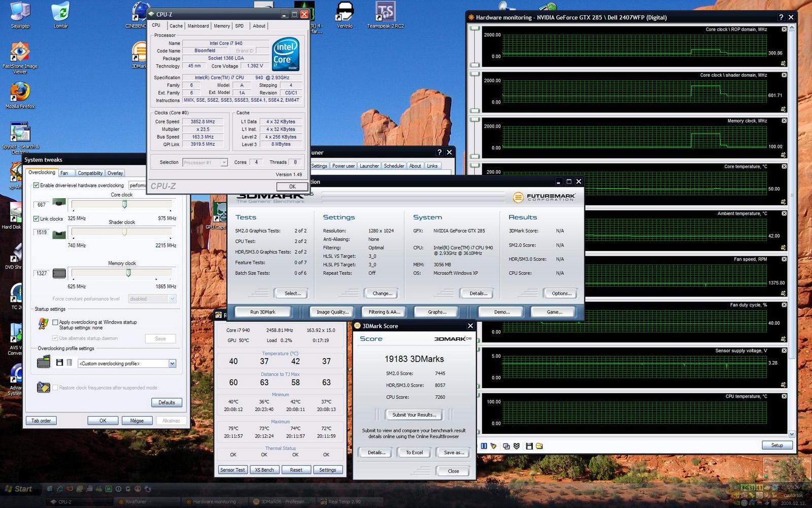This screenshot has width=812, height=508.
Task: Open Mainboard tab in CPU-Z
Action: pyautogui.click(x=198, y=26)
